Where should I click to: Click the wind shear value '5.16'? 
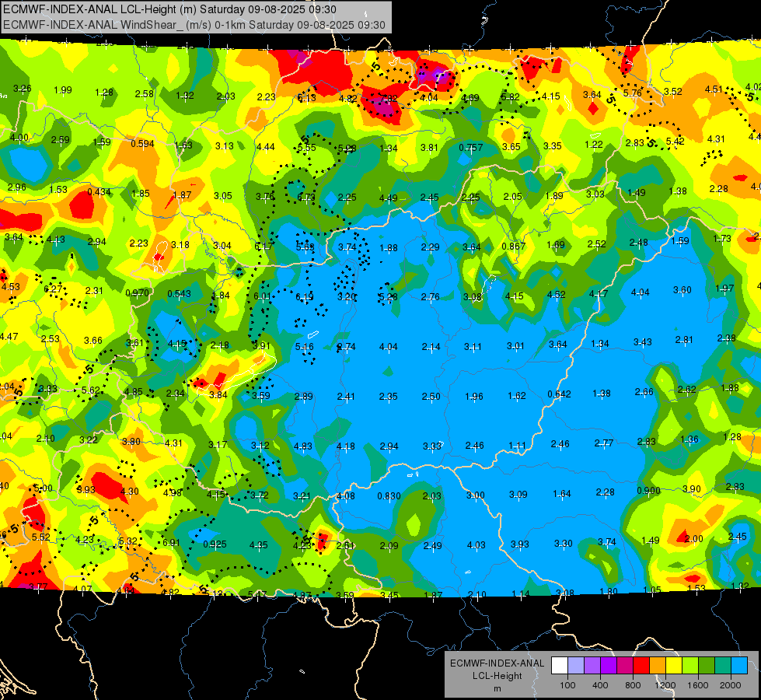tap(304, 346)
